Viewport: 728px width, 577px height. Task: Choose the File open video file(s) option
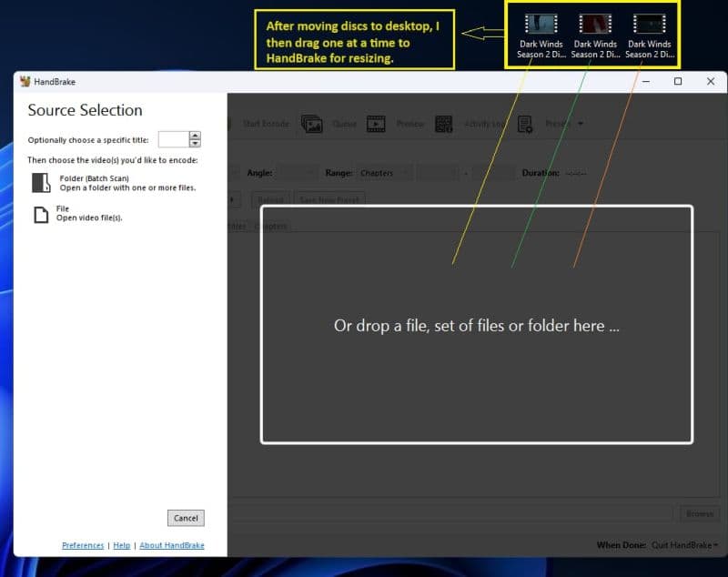click(77, 214)
